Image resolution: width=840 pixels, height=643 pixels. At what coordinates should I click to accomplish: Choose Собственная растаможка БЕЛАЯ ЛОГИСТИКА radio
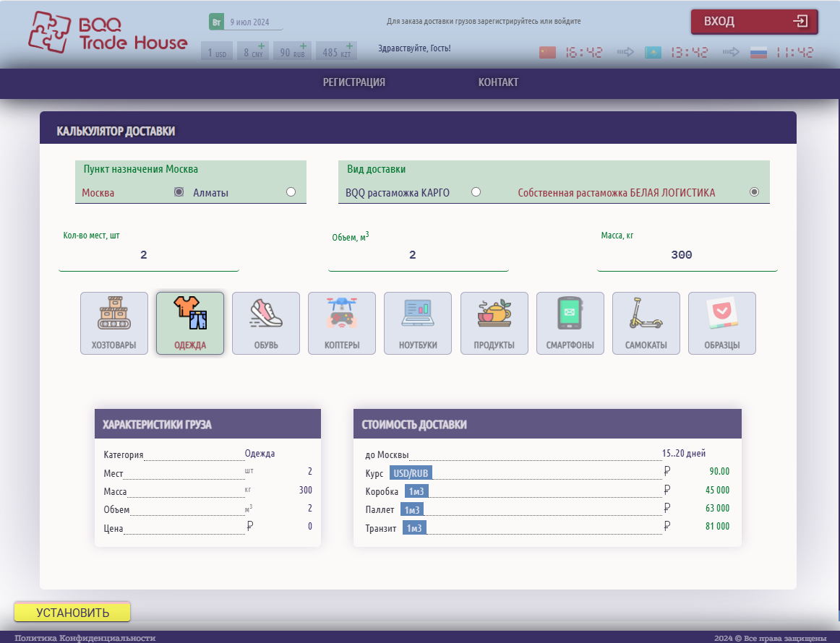754,191
